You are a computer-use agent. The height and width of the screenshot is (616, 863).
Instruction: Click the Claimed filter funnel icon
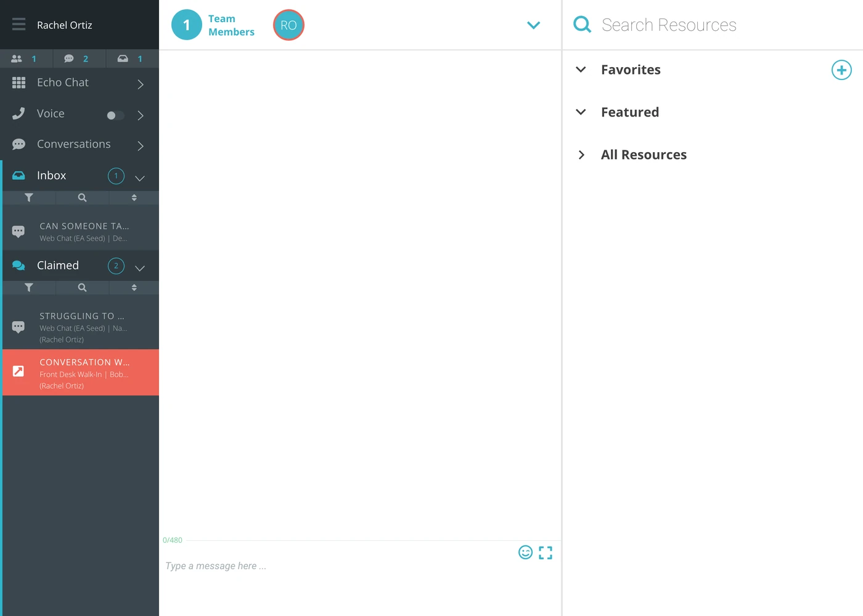pos(29,288)
